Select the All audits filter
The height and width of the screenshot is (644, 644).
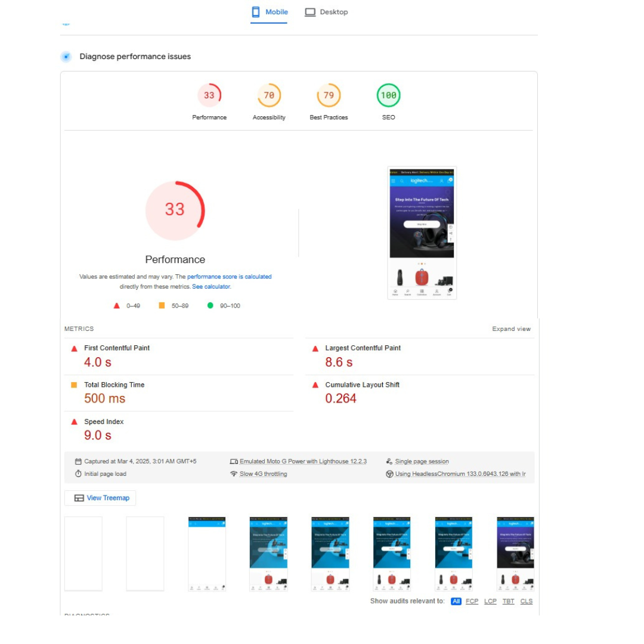[456, 601]
